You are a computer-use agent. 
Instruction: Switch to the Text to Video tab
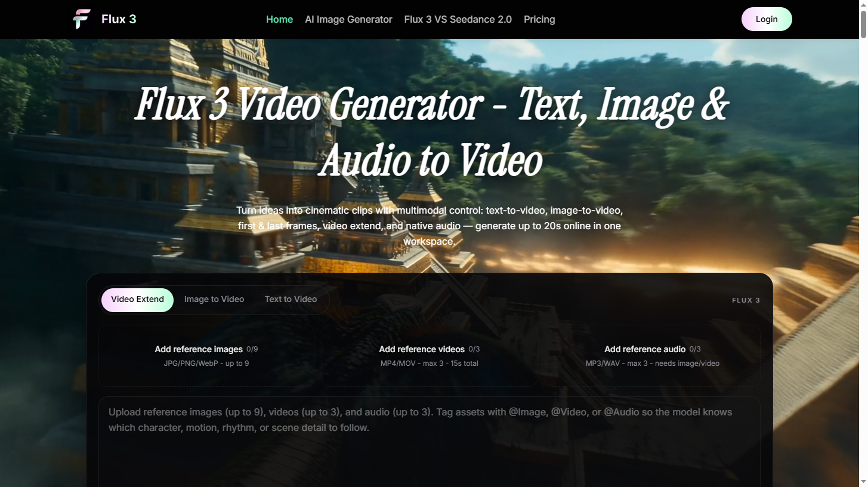pyautogui.click(x=291, y=300)
